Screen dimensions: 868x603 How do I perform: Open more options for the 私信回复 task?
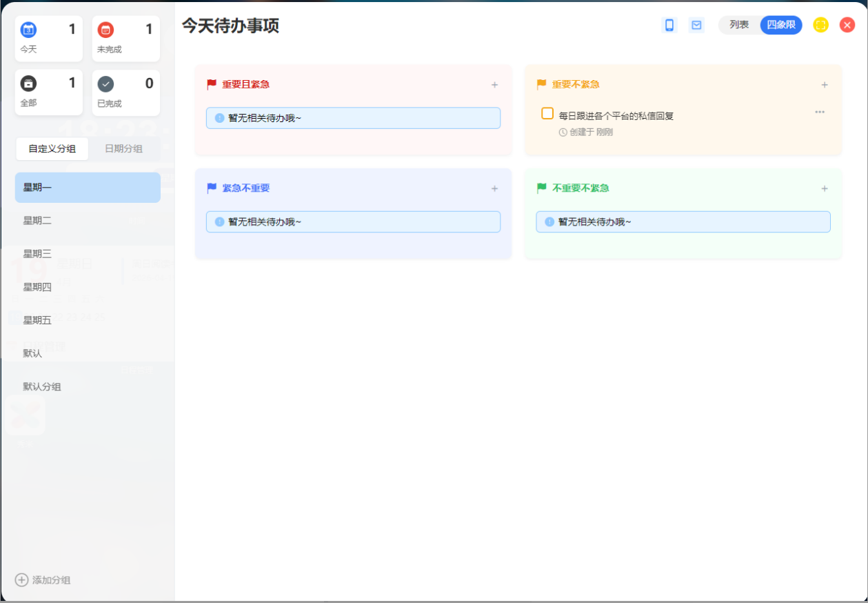click(819, 112)
